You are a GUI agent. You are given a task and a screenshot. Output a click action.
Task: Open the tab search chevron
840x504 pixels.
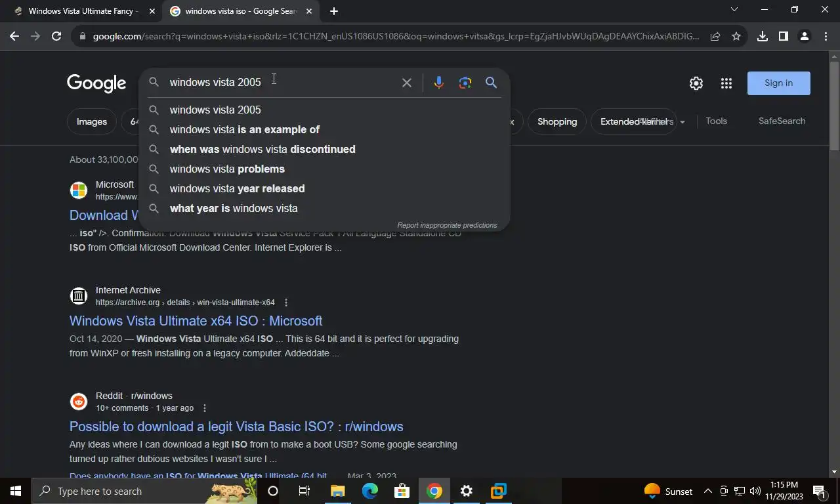click(x=734, y=9)
